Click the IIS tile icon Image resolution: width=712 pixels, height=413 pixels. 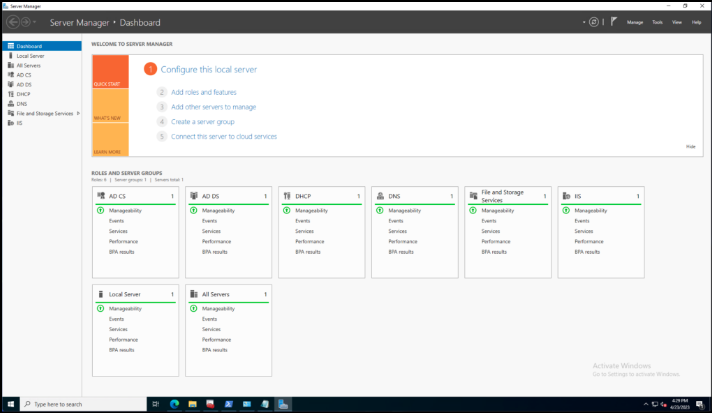[566, 196]
